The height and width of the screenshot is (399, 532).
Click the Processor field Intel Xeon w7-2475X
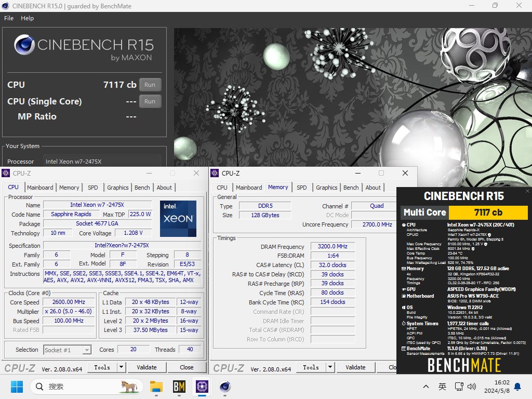pyautogui.click(x=102, y=162)
